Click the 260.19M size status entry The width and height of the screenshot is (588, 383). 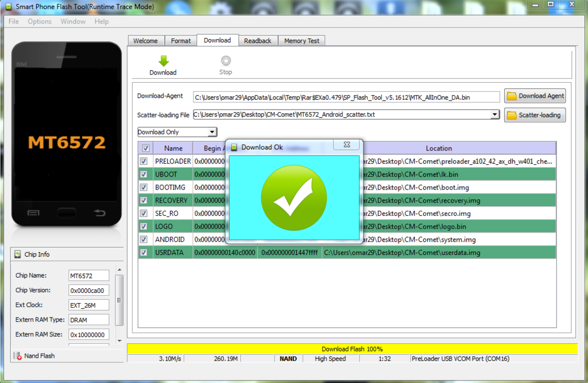tap(212, 359)
